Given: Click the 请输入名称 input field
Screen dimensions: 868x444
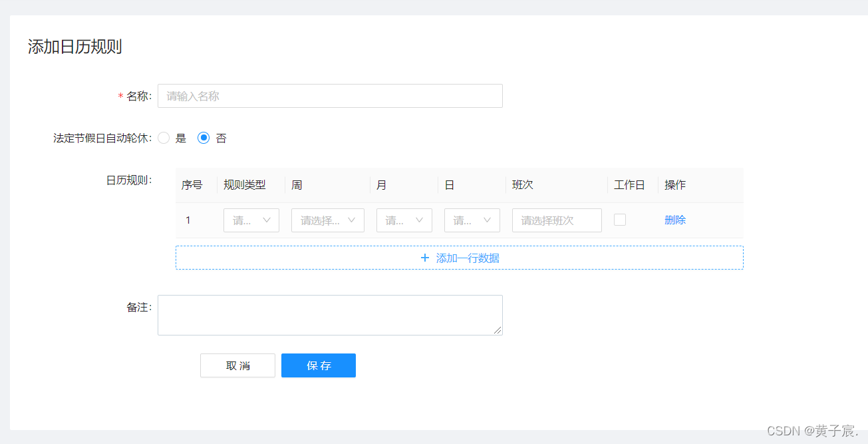Looking at the screenshot, I should 329,96.
